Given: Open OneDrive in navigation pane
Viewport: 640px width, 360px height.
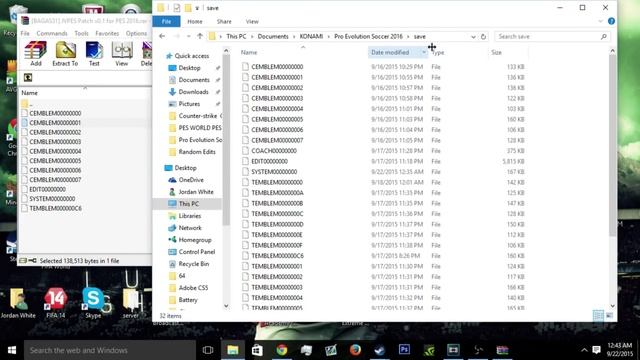Looking at the screenshot, I should coord(186,180).
